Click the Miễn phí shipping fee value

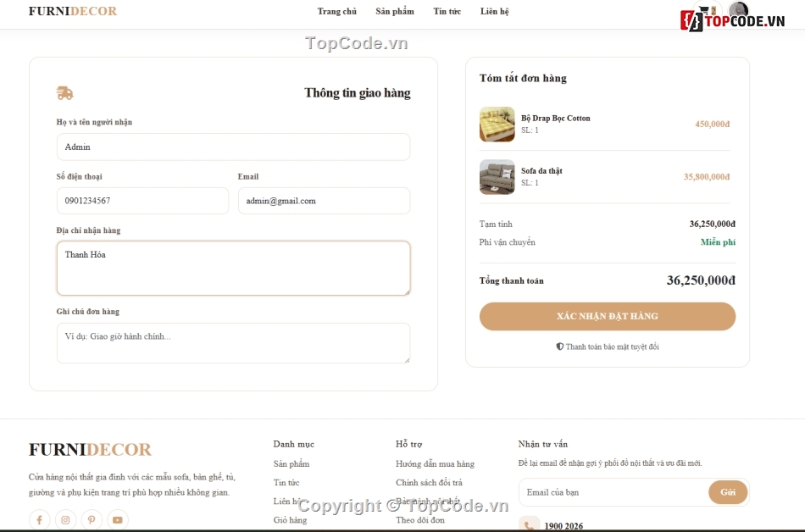pos(718,242)
